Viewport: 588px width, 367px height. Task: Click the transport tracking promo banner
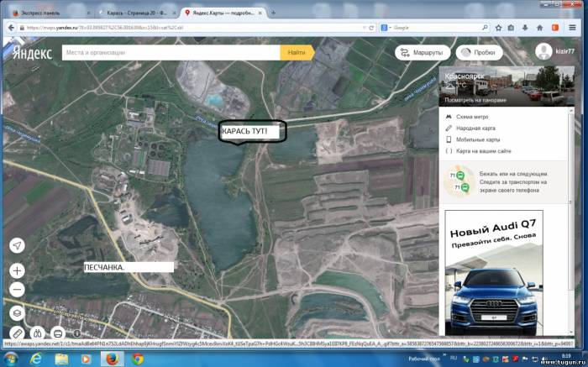pos(504,182)
